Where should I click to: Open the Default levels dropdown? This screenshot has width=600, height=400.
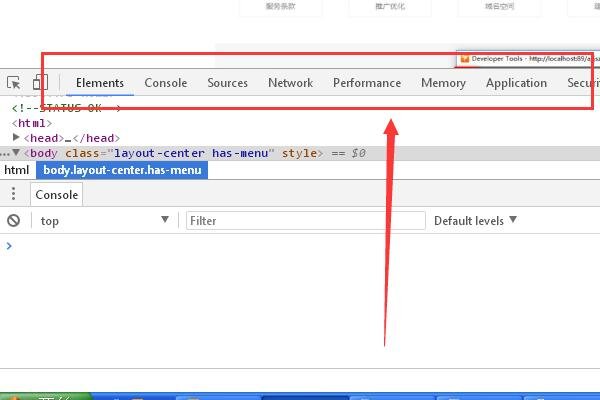(x=475, y=221)
